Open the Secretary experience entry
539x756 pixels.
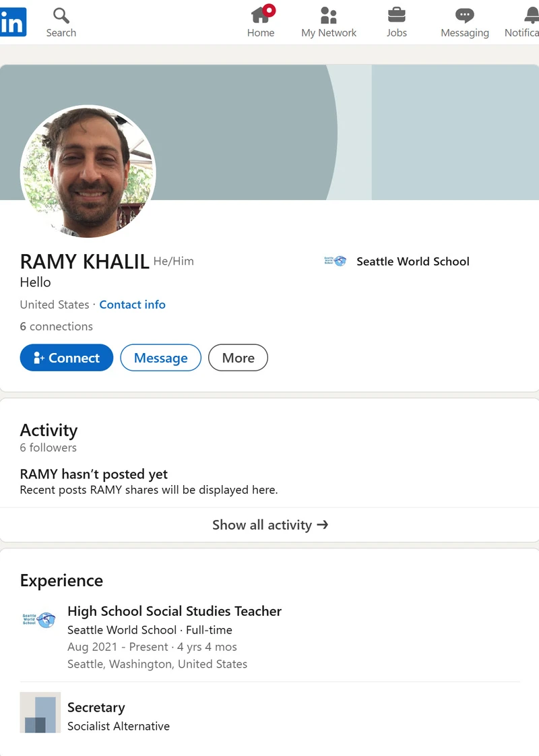(x=96, y=707)
